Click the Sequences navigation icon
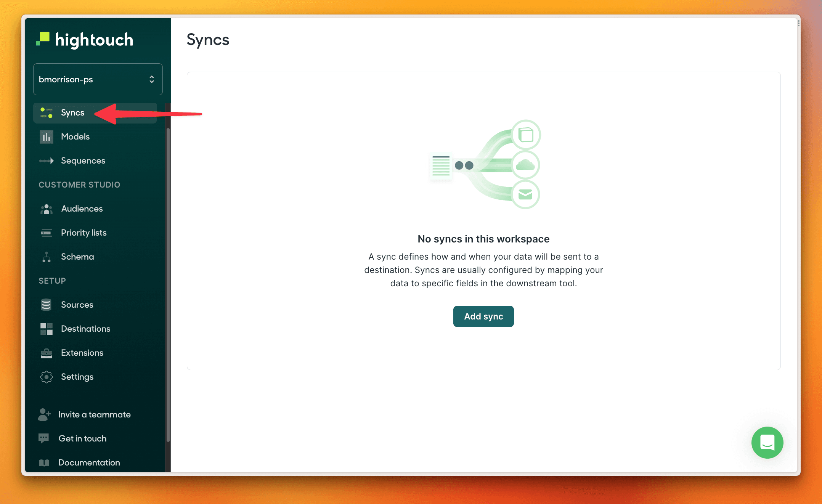Viewport: 822px width, 504px height. (x=48, y=161)
